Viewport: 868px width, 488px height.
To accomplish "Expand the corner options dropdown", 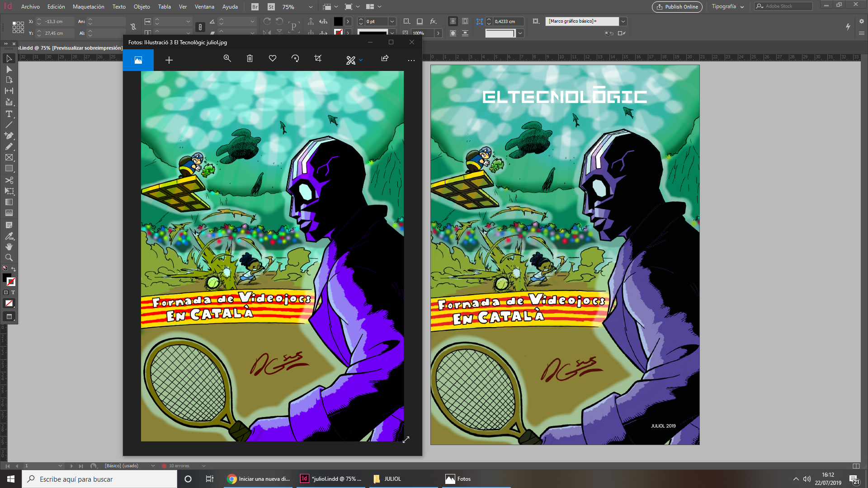I will tap(520, 33).
